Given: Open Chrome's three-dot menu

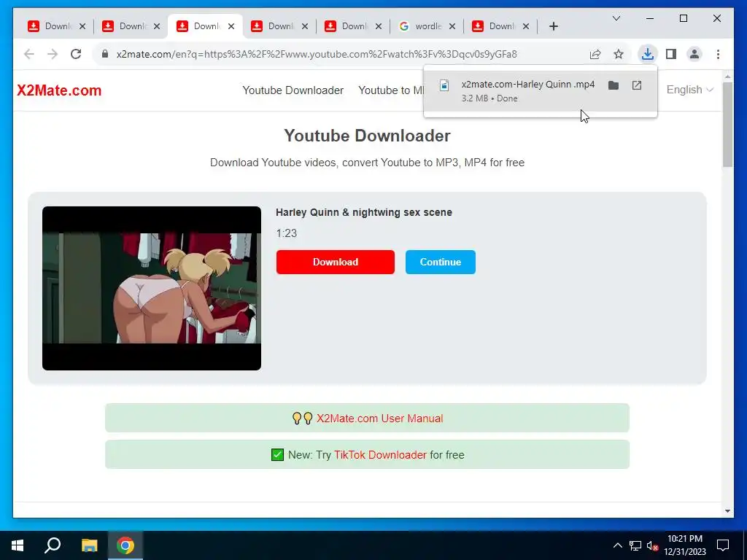Looking at the screenshot, I should point(718,54).
